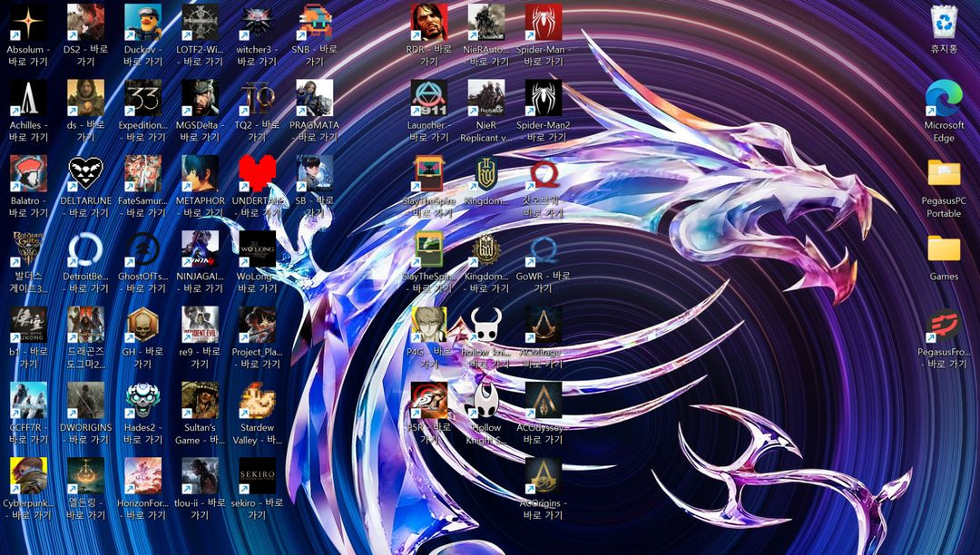This screenshot has width=980, height=555.
Task: Open the PegasusPC Portable folder
Action: coord(944,173)
